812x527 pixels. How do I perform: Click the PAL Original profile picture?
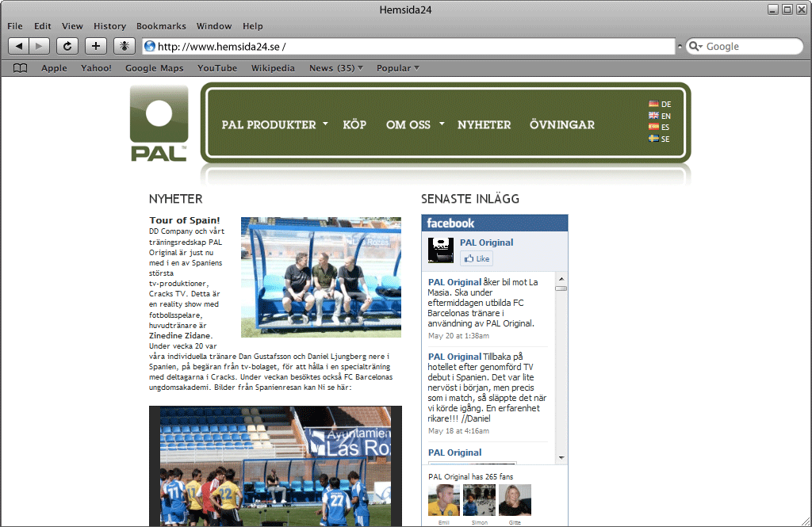pyautogui.click(x=441, y=250)
